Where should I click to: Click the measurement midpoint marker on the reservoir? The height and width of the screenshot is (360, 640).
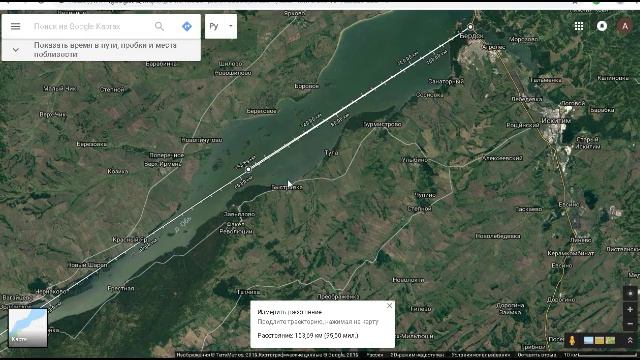[248, 169]
